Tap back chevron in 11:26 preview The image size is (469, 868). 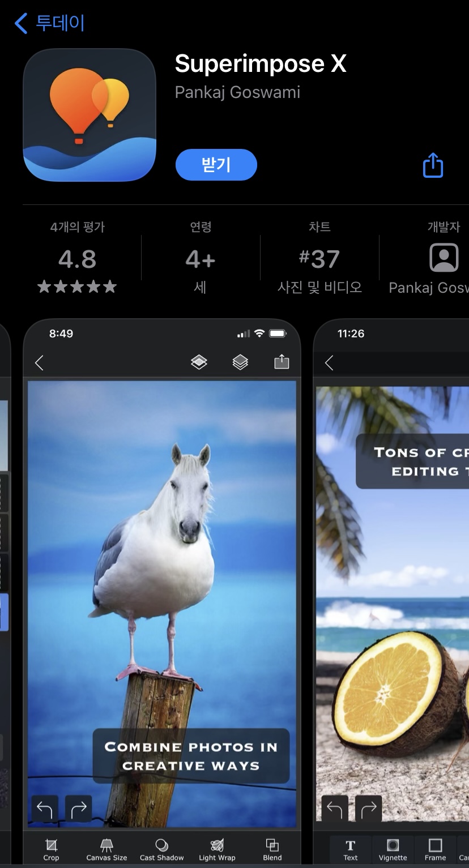tap(329, 362)
